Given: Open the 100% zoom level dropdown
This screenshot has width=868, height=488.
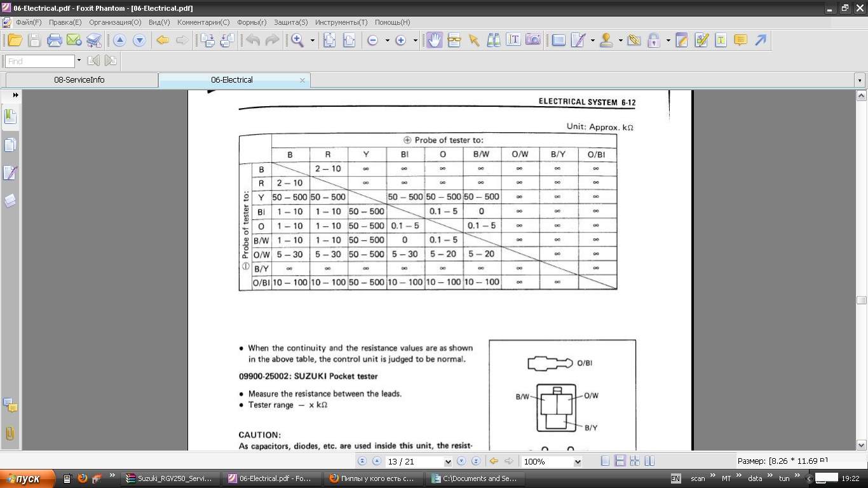Looking at the screenshot, I should click(x=578, y=462).
